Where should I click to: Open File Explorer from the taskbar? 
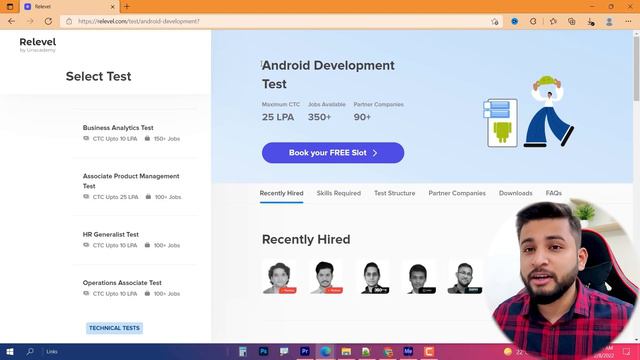pyautogui.click(x=346, y=351)
